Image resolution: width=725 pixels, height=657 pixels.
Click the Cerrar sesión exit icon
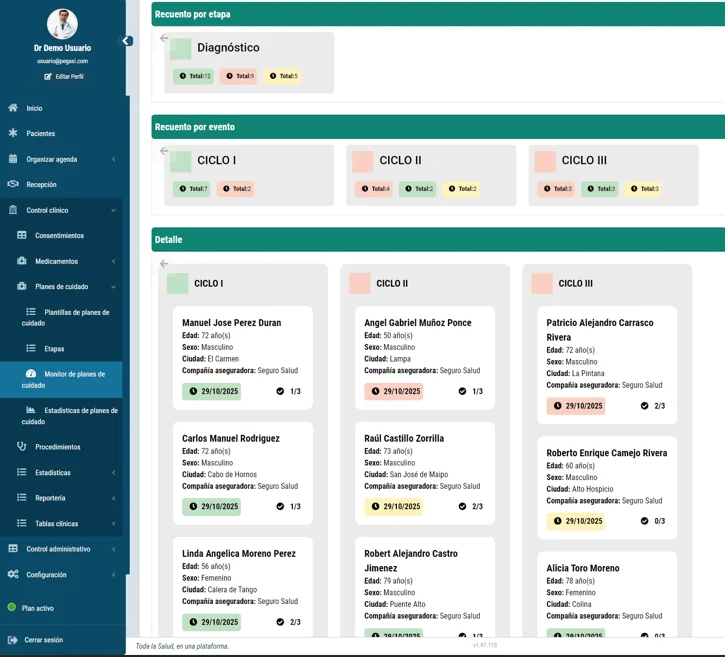pyautogui.click(x=13, y=640)
